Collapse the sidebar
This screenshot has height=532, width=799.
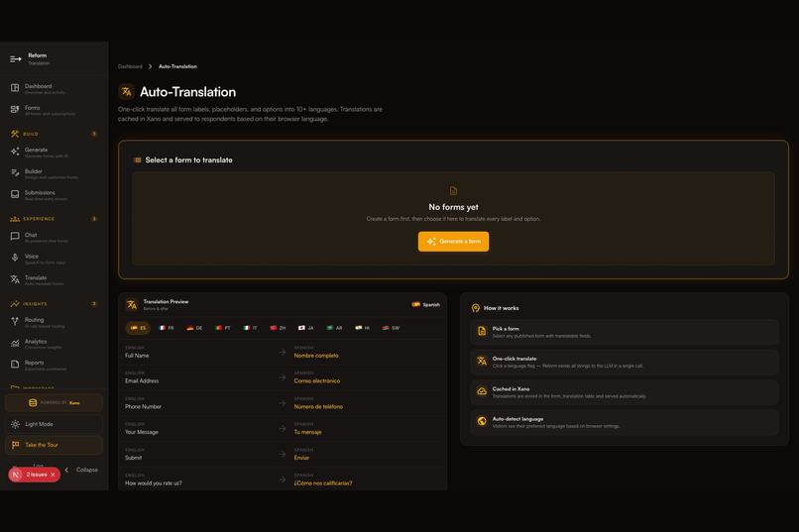tap(81, 470)
